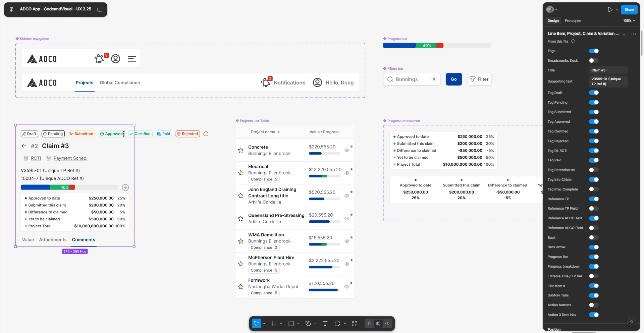This screenshot has width=644, height=333.
Task: Click the user avatar in right panel
Action: 550,9
